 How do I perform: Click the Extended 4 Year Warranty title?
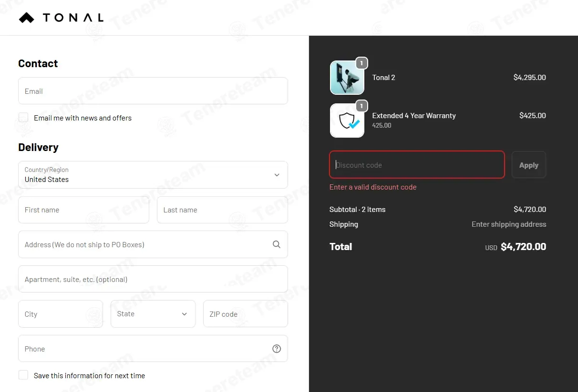(x=414, y=116)
